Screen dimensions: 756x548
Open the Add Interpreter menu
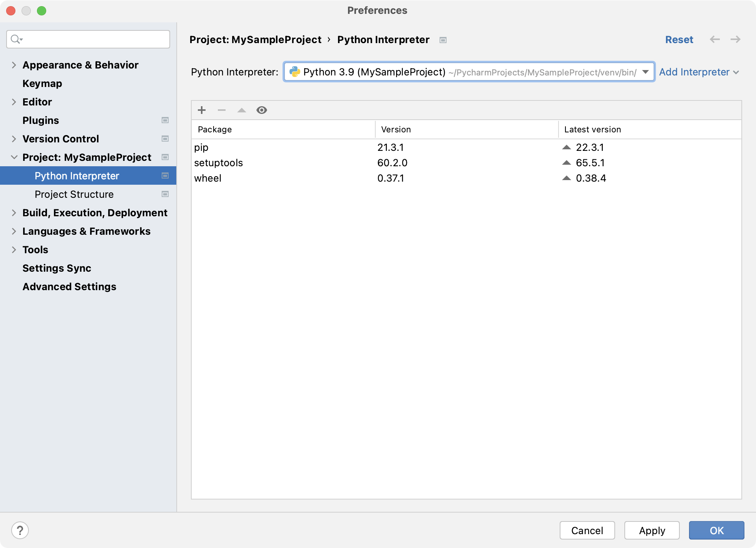click(x=700, y=72)
